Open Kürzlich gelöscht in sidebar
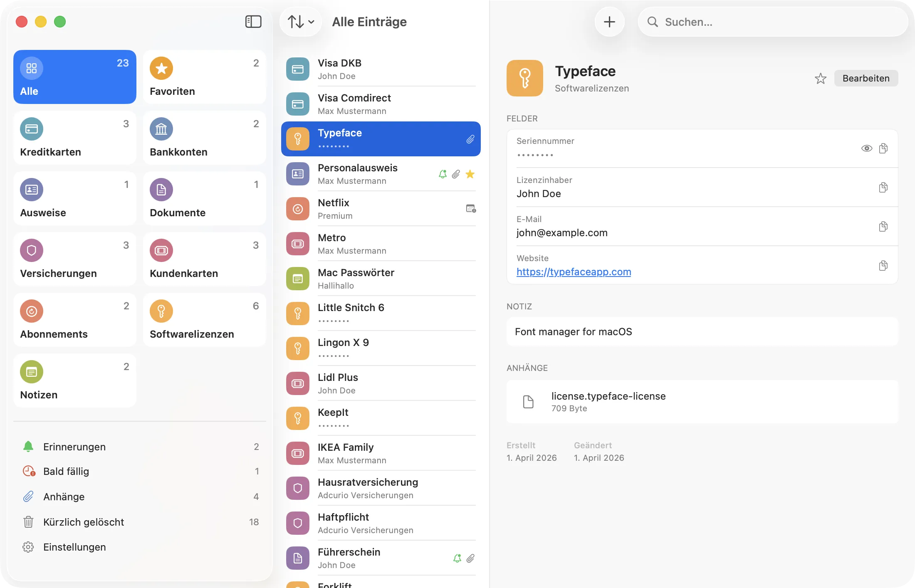 coord(83,522)
